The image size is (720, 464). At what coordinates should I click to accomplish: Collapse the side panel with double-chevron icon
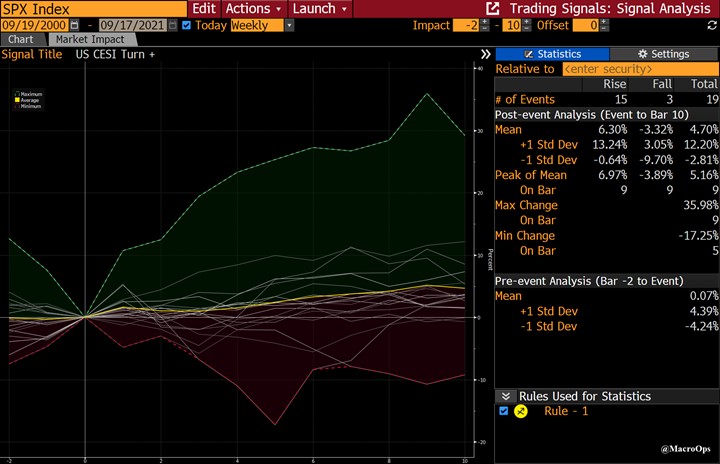485,54
